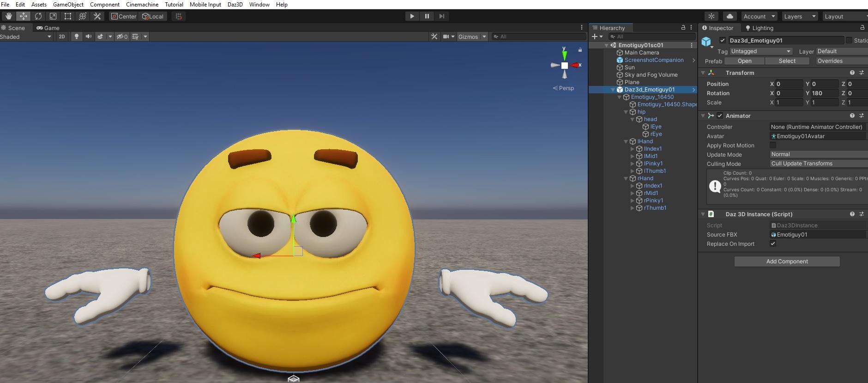
Task: Click the Add Component button
Action: 787,261
